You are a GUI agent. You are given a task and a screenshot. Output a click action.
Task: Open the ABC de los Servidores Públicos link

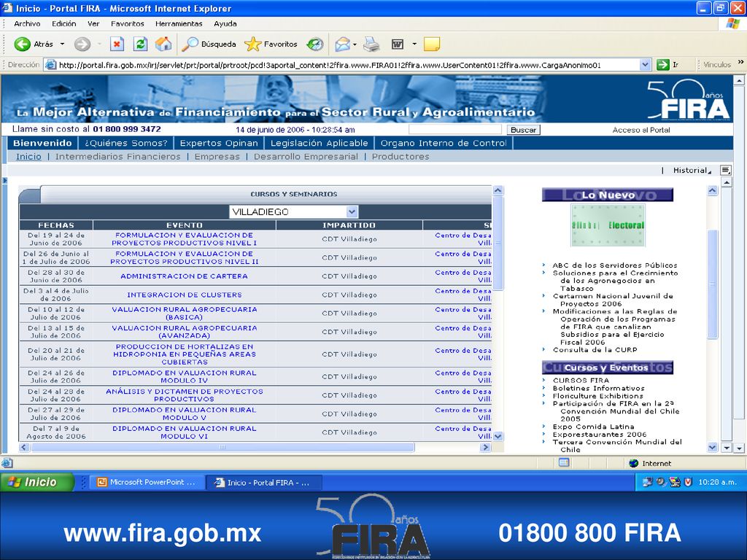tap(614, 265)
